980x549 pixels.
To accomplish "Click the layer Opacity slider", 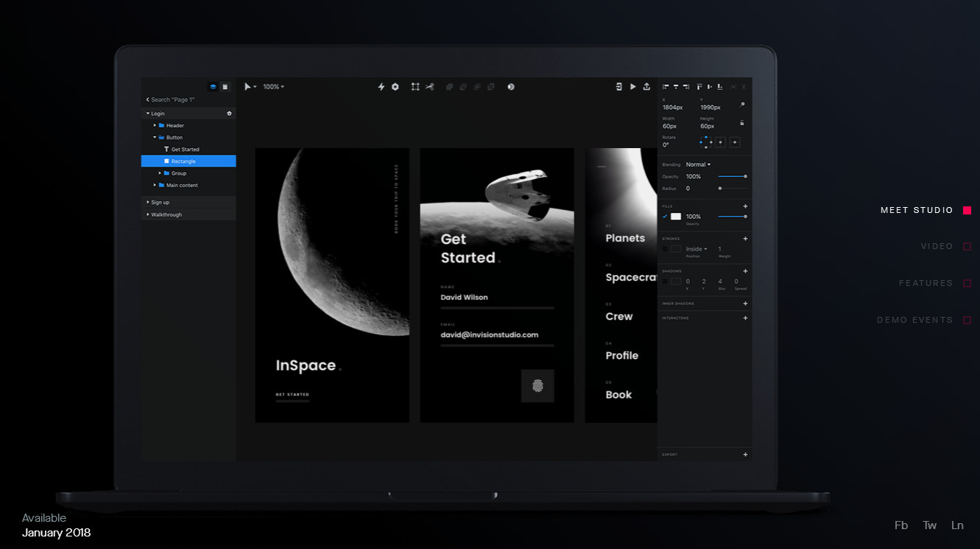I will tap(733, 176).
